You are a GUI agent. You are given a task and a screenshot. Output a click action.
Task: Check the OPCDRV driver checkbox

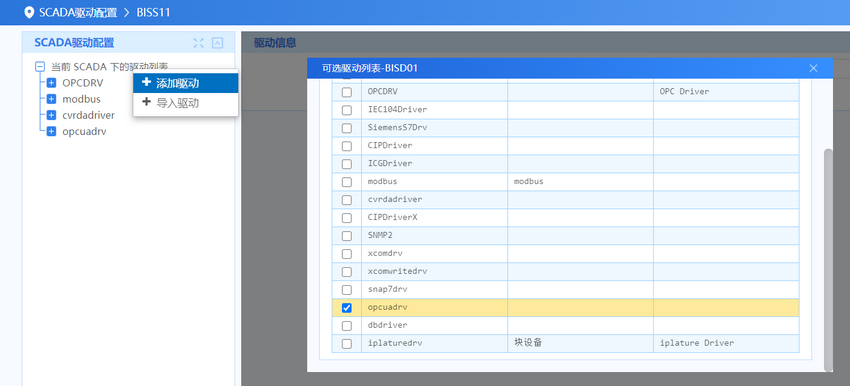click(x=347, y=93)
